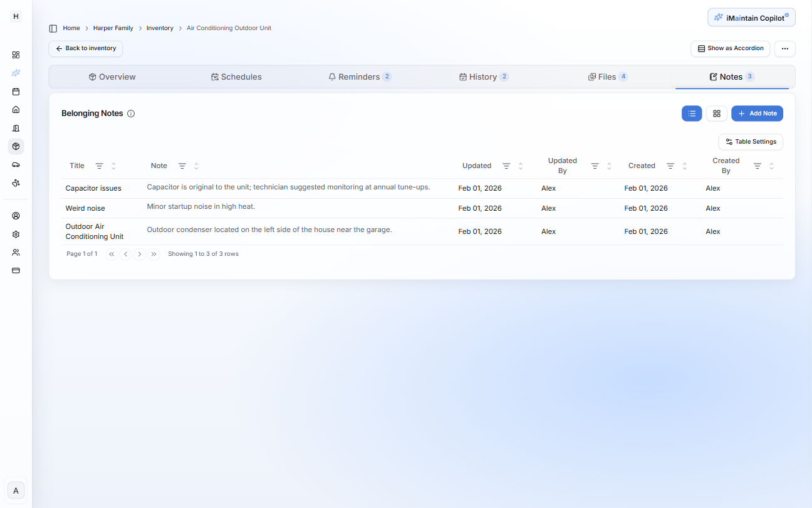Screen dimensions: 812x508
Task: Switch to grid view of belonging notes
Action: (716, 114)
